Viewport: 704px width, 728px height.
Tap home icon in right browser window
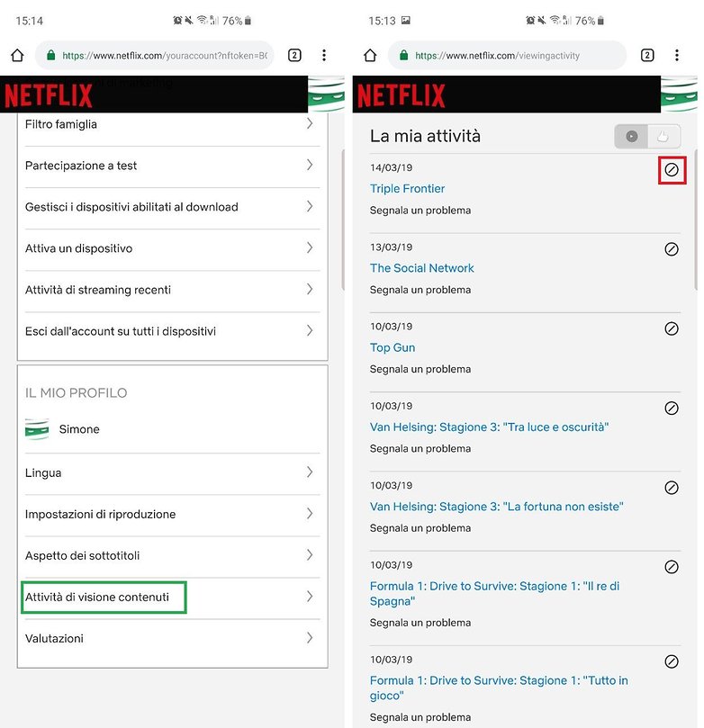click(370, 55)
